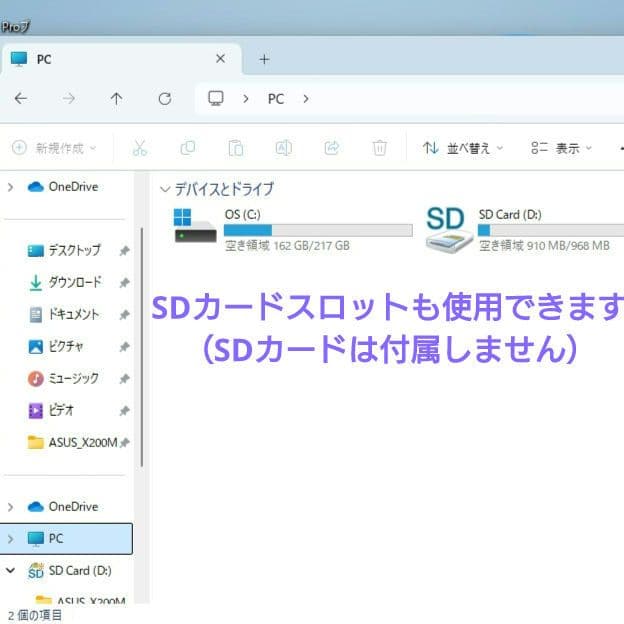
Task: Click the Forward navigation arrow
Action: [x=68, y=98]
